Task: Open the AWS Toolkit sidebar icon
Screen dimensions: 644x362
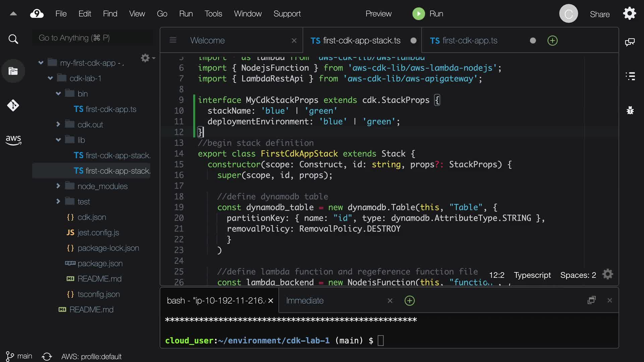Action: (x=13, y=140)
